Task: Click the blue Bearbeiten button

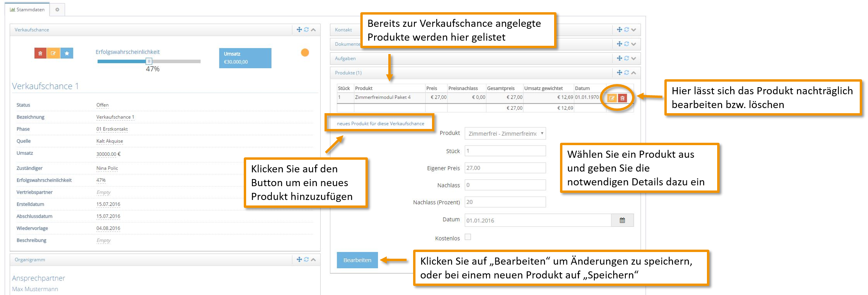Action: coord(357,260)
